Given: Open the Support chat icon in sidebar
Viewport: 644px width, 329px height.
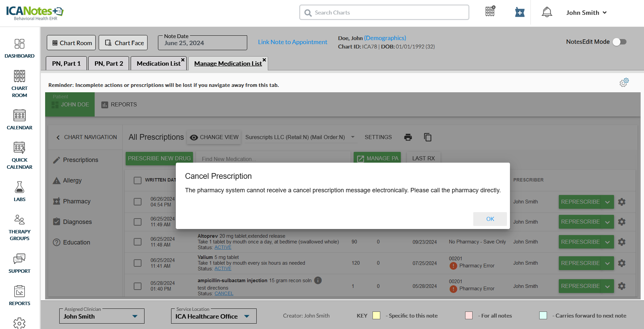Looking at the screenshot, I should [x=20, y=259].
